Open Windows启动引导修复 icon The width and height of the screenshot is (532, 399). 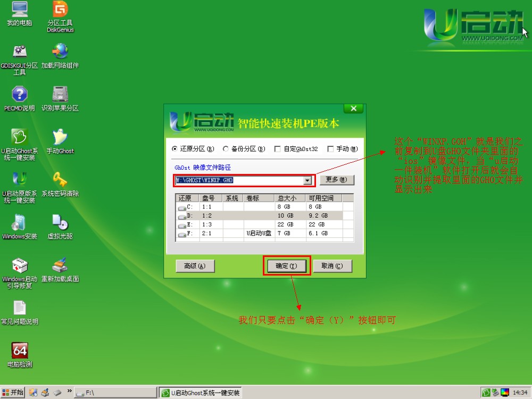coord(19,273)
